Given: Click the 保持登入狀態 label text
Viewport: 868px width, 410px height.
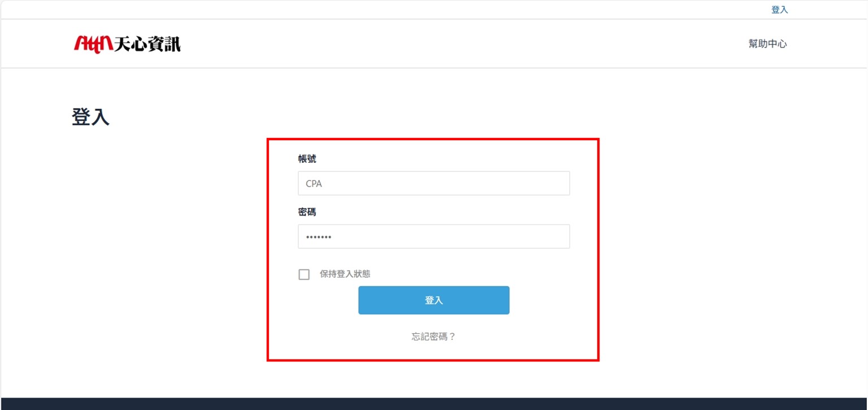Looking at the screenshot, I should click(x=345, y=274).
